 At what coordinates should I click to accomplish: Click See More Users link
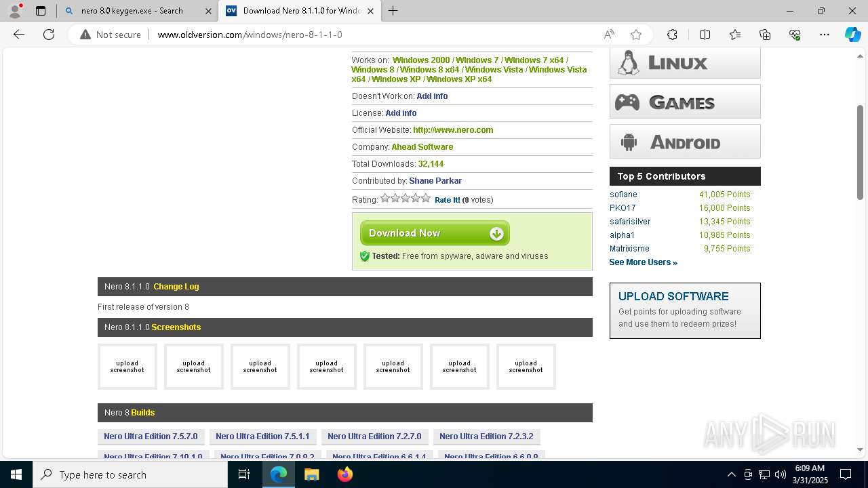(643, 262)
